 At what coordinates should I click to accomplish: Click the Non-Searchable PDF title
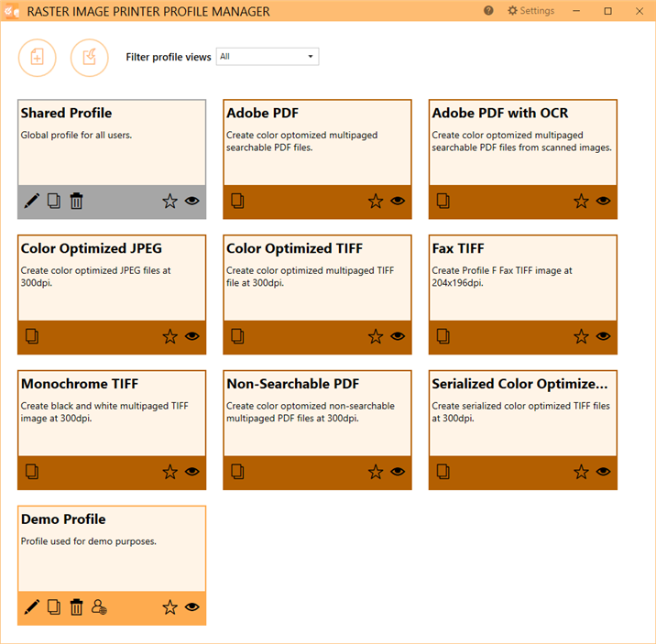click(293, 384)
